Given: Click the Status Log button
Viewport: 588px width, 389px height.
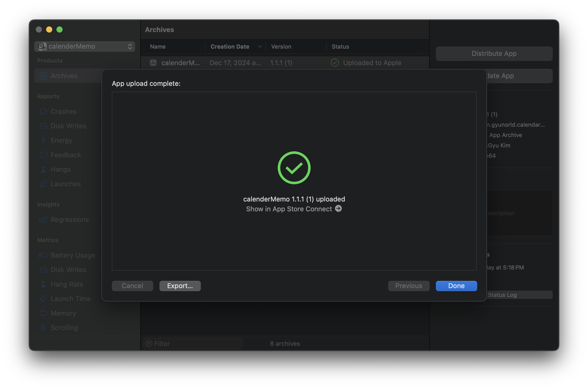Looking at the screenshot, I should tap(520, 295).
